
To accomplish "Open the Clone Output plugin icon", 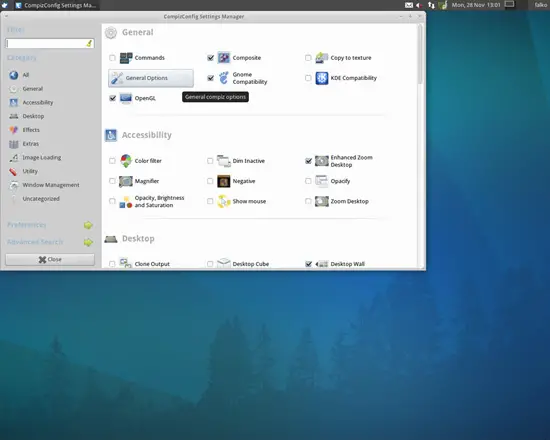I will pos(126,263).
